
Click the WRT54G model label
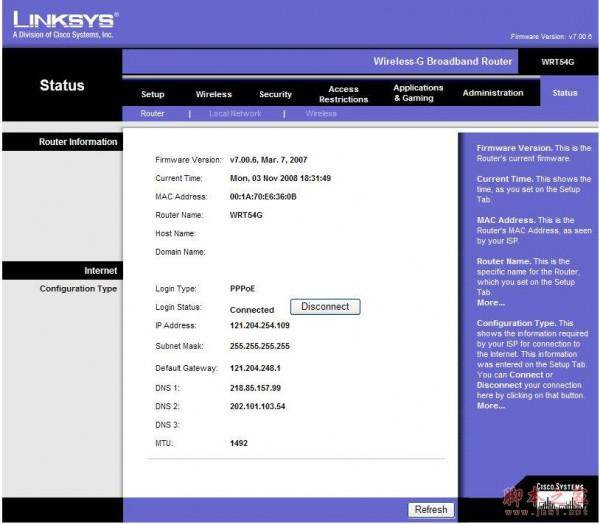click(558, 62)
